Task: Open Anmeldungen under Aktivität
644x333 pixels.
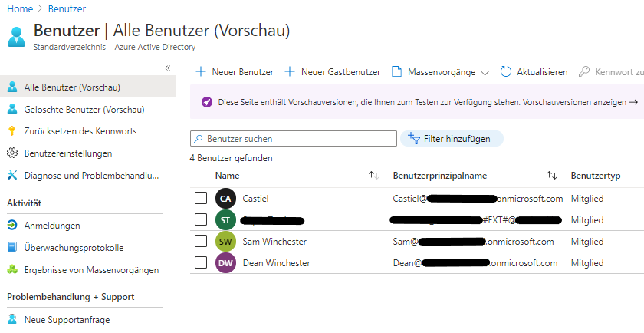Action: (52, 226)
